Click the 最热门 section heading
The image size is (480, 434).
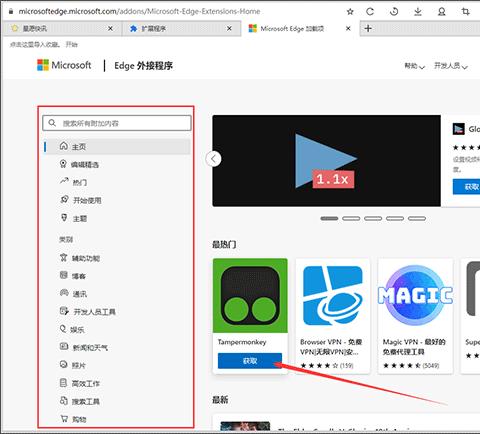pos(224,244)
